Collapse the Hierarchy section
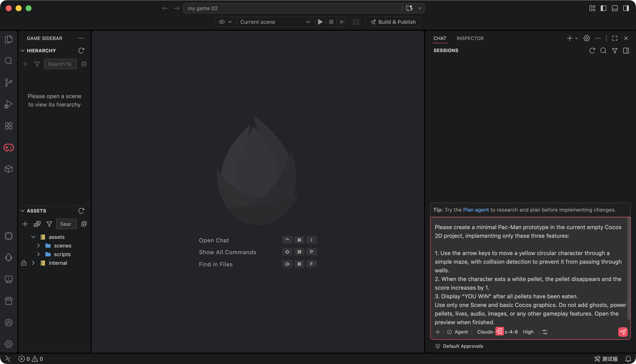Viewport: 636px width, 364px height. (x=22, y=51)
